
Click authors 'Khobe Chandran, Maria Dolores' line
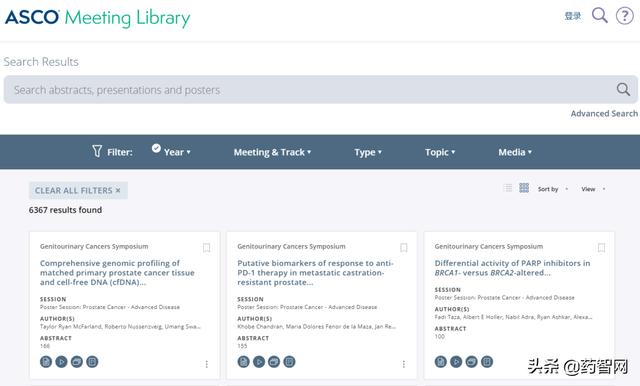click(317, 326)
